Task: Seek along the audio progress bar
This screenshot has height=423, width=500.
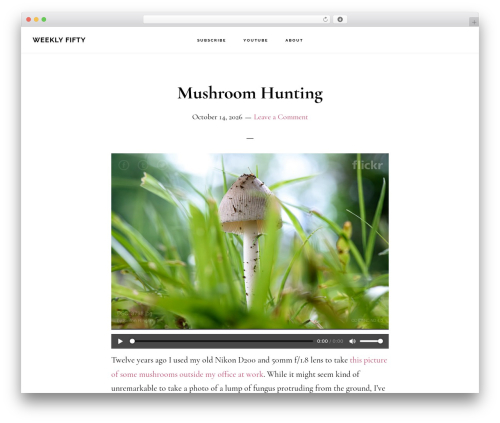Action: (221, 341)
